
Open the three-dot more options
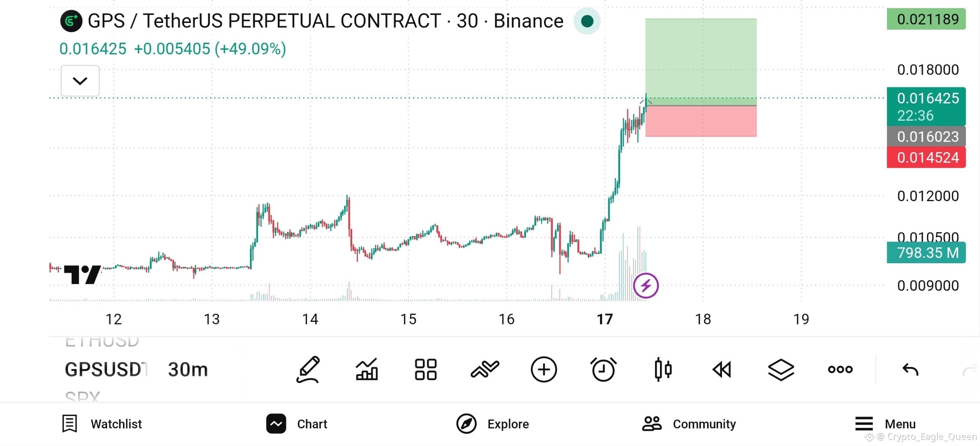coord(840,369)
